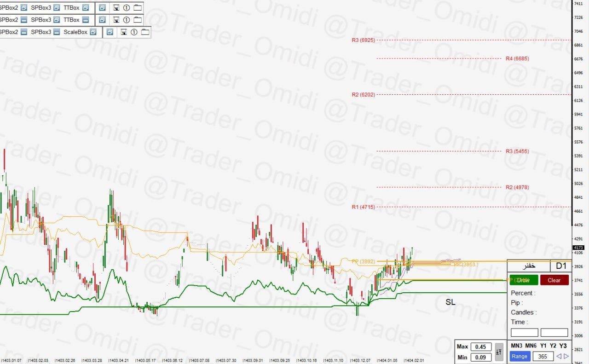Click the standalone window icon in the first toolbar row
Image resolution: width=589 pixels, height=364 pixels.
[102, 8]
